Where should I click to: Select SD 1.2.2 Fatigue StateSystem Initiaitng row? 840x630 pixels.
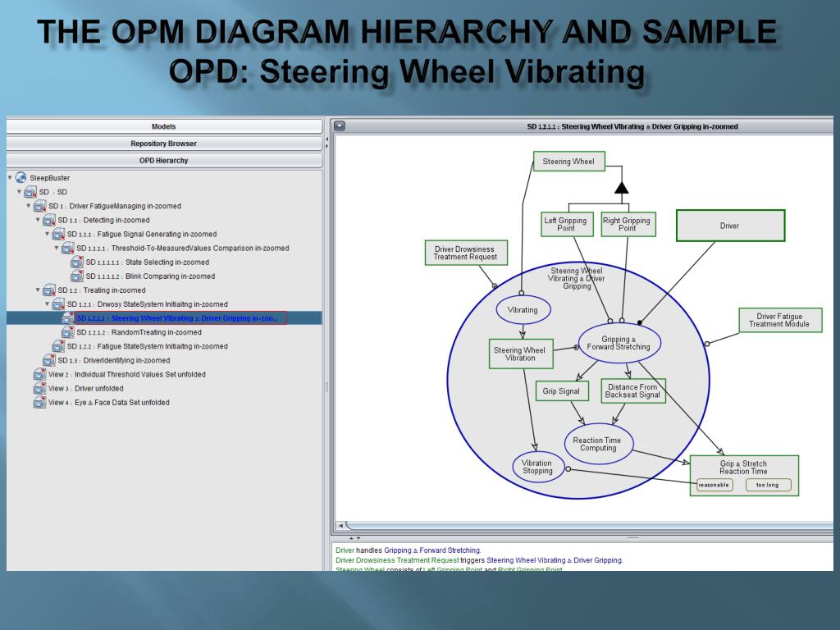[x=148, y=346]
